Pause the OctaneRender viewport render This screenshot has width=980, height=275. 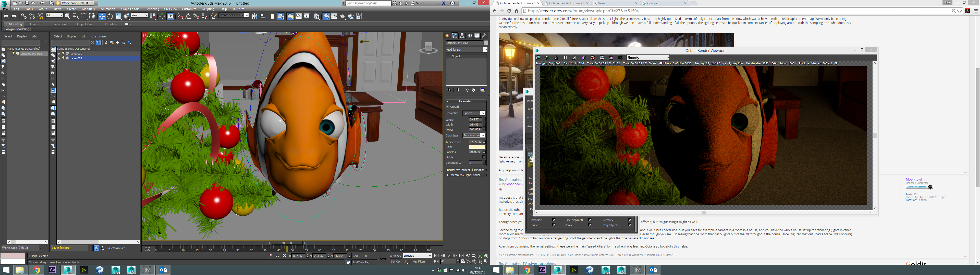pyautogui.click(x=565, y=58)
